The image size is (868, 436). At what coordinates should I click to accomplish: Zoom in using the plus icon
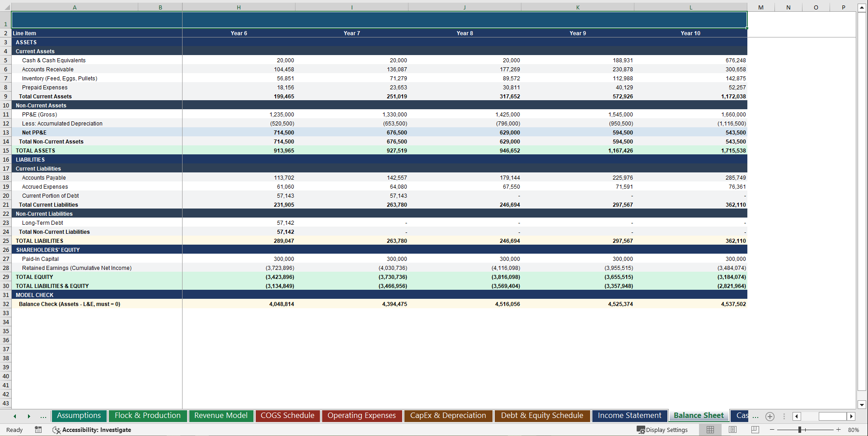(x=839, y=430)
